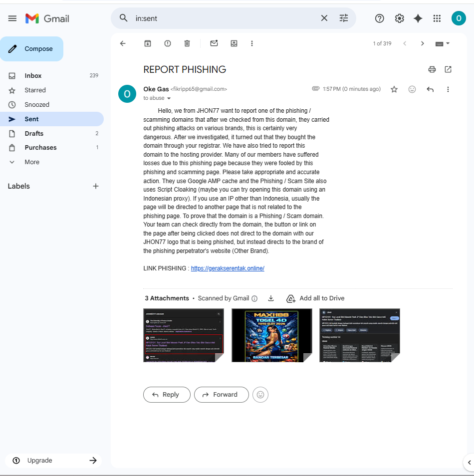Image resolution: width=474 pixels, height=476 pixels.
Task: Delete this email with trash icon
Action: click(x=187, y=43)
